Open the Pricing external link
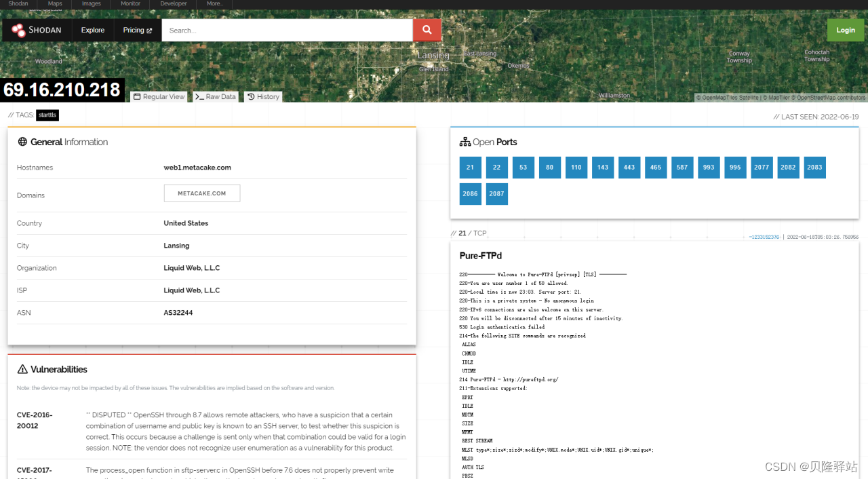This screenshot has width=868, height=479. click(138, 30)
